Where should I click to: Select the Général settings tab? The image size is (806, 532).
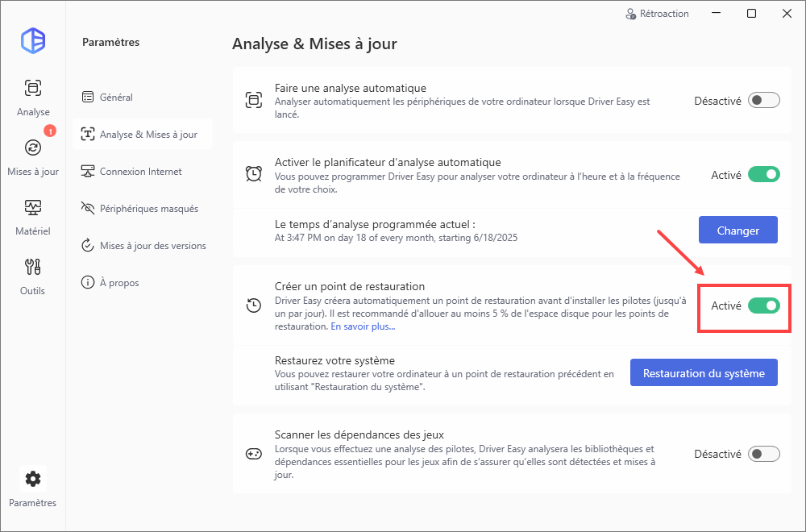(143, 98)
